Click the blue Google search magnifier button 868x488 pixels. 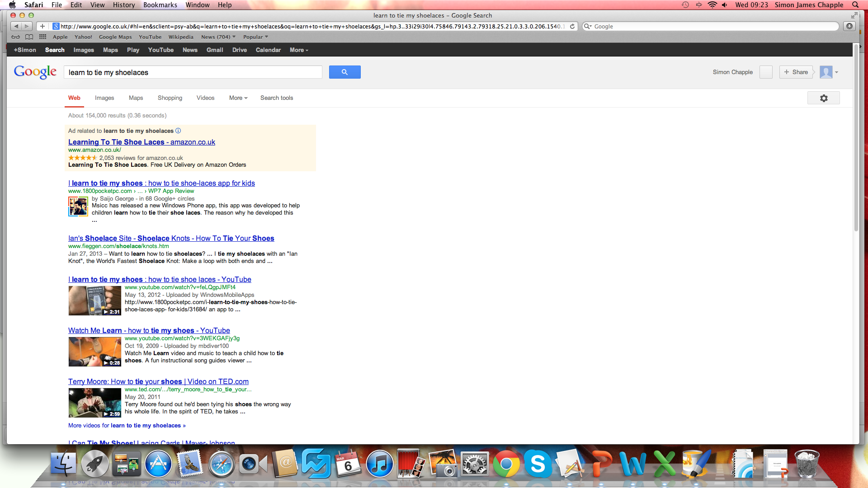coord(344,72)
